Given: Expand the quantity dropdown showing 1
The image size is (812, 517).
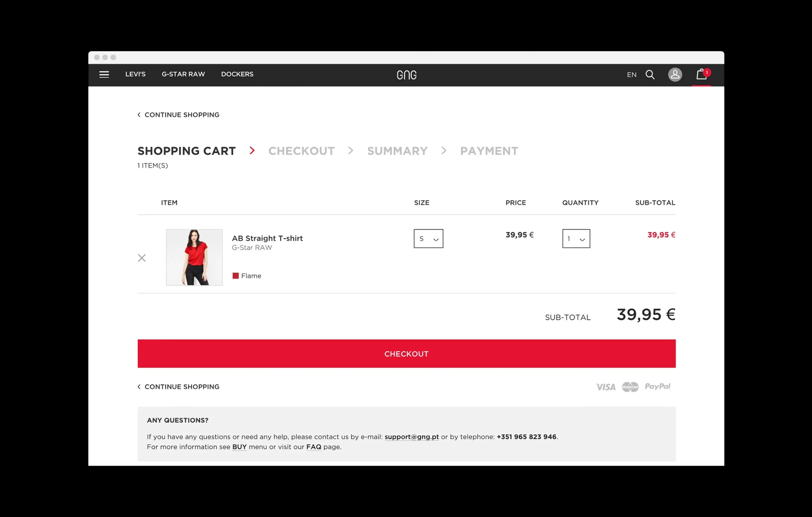Looking at the screenshot, I should tap(576, 239).
